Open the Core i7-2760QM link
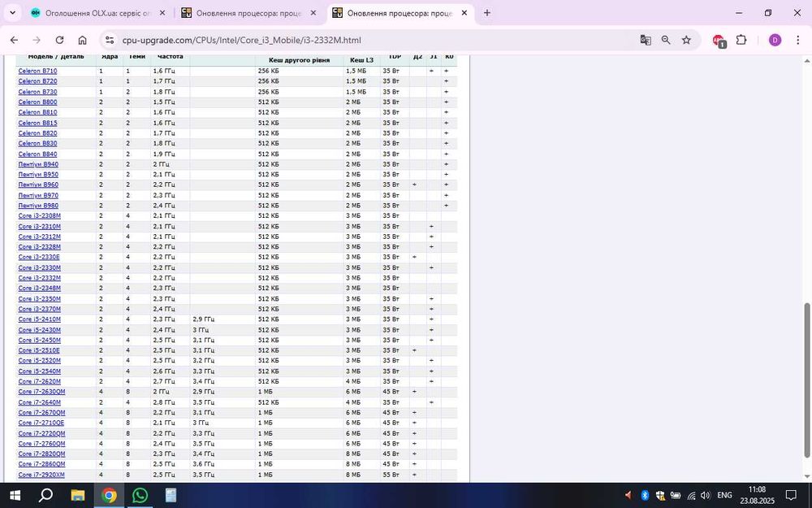Screen dimensions: 812x508 [x=41, y=444]
